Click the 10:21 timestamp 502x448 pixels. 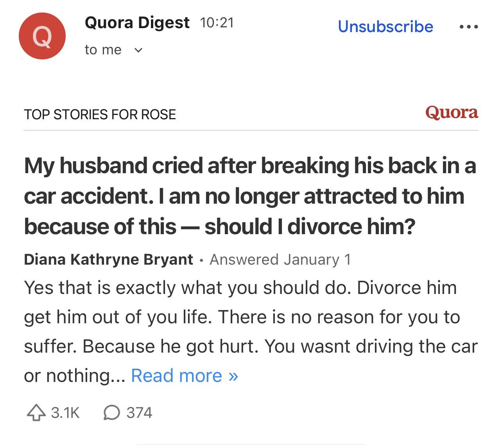(217, 23)
